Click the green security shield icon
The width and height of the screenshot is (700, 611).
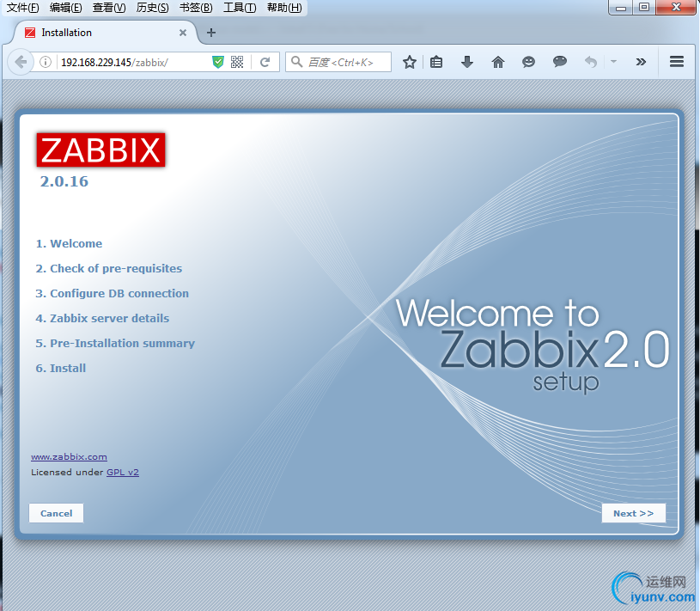(x=218, y=62)
